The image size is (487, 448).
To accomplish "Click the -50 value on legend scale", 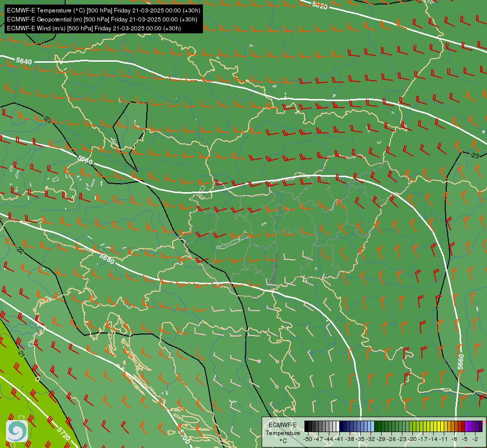I will pos(307,439).
